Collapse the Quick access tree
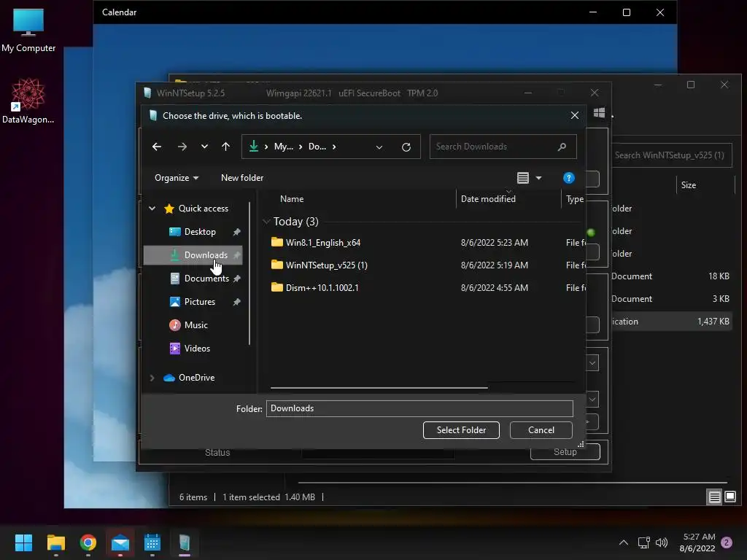This screenshot has height=560, width=747. pos(152,208)
